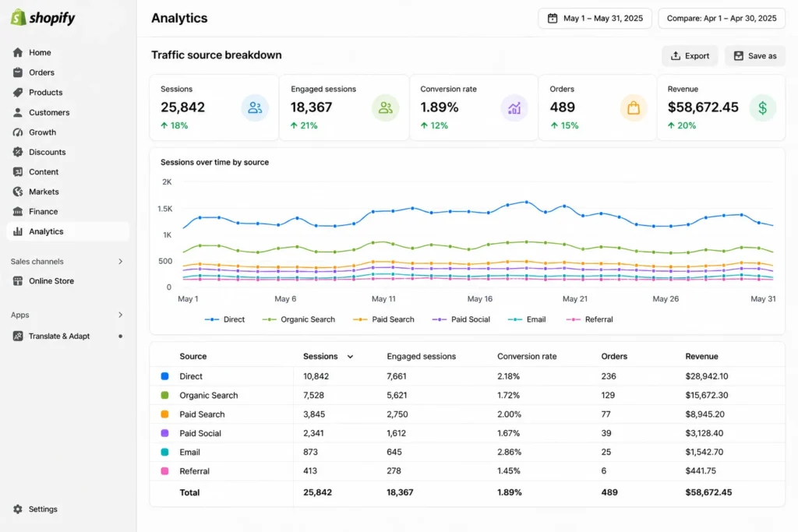Screen dimensions: 798x532
Task: Sort by the Revenue column header
Action: (x=701, y=357)
